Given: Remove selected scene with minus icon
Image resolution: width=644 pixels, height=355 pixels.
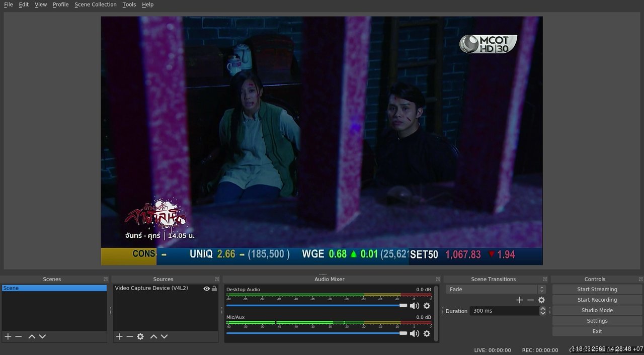Looking at the screenshot, I should pos(19,336).
